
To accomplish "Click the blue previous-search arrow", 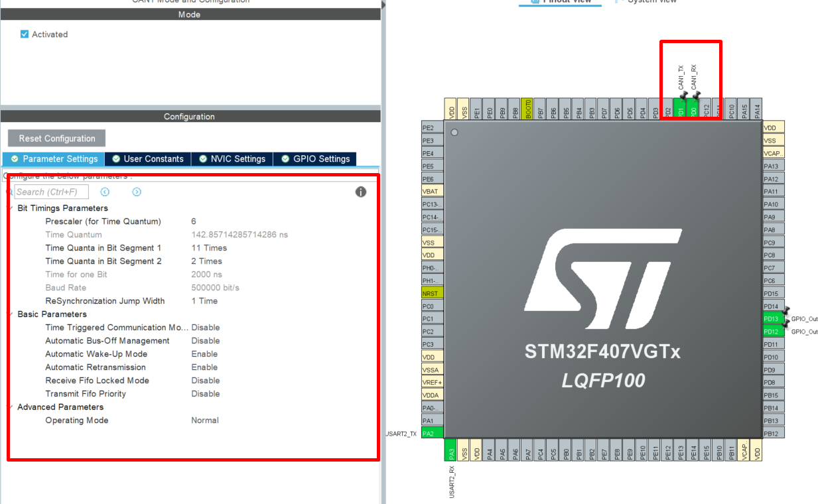I will tap(105, 192).
